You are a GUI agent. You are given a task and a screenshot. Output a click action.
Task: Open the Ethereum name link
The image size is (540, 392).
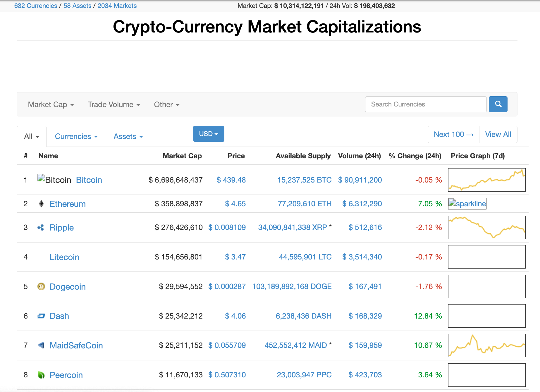[68, 204]
